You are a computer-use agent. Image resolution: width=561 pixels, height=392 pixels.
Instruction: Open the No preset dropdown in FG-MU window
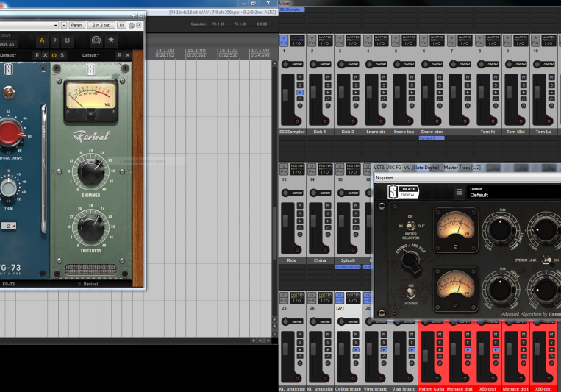click(x=468, y=177)
